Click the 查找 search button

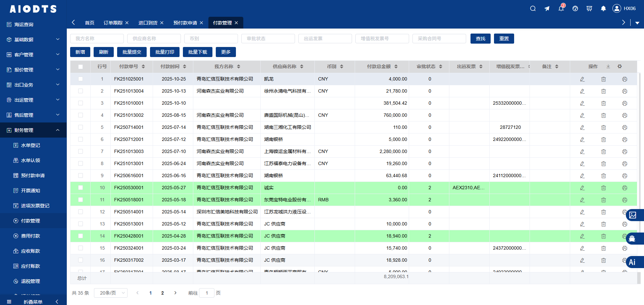(480, 39)
